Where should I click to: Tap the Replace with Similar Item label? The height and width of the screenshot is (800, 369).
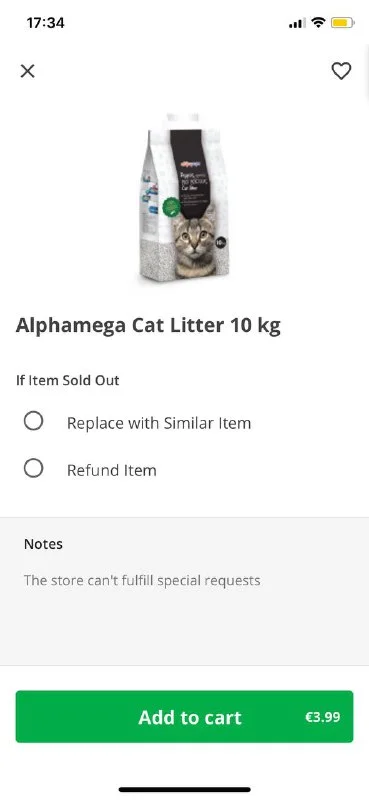click(x=159, y=423)
